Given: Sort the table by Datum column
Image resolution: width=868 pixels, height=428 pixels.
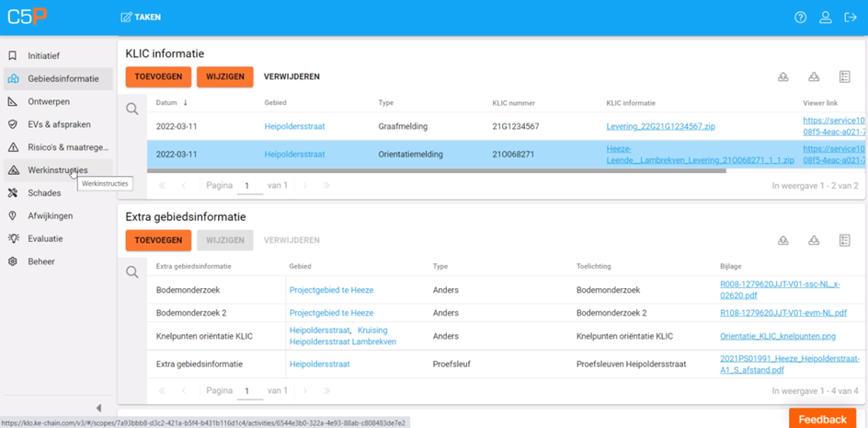Looking at the screenshot, I should click(x=166, y=103).
